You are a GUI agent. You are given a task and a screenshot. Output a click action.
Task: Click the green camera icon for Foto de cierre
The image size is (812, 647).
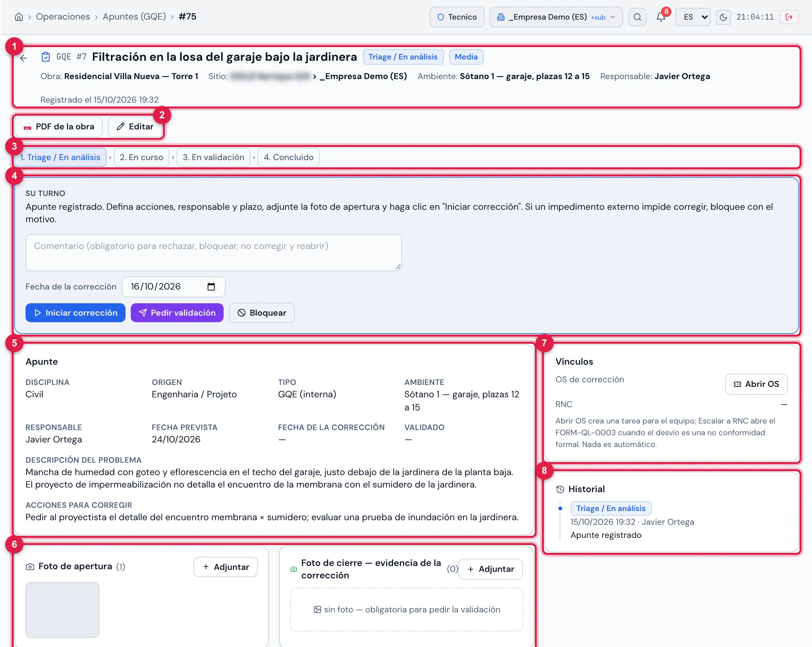tap(294, 569)
